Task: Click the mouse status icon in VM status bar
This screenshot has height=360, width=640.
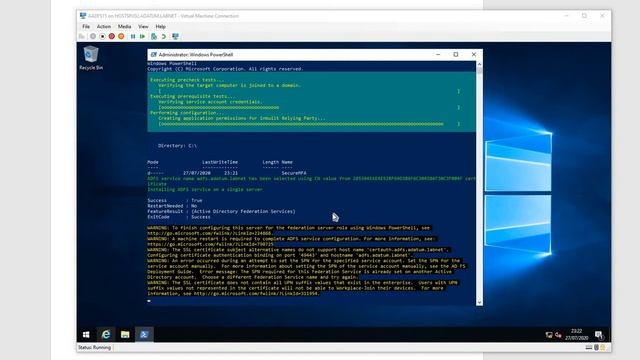Action: pyautogui.click(x=596, y=347)
